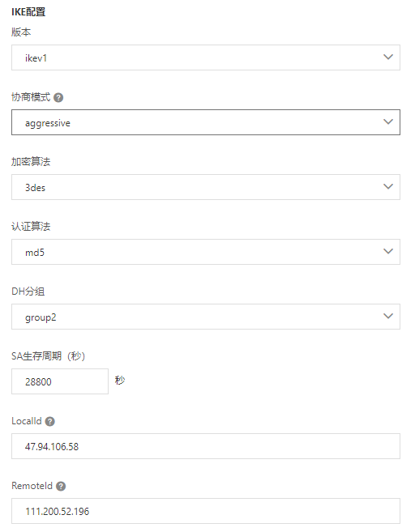
Task: Click the 认证算法 field label
Action: point(31,226)
